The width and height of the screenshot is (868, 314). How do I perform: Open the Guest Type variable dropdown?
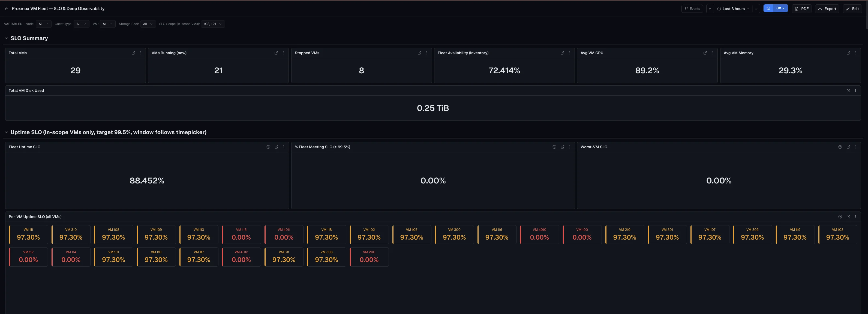click(81, 24)
